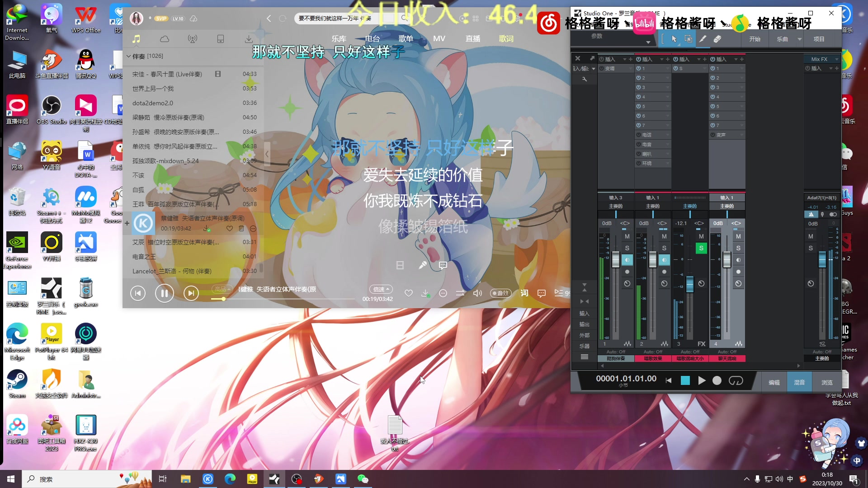868x488 pixels.
Task: Open the radio broadcast icon tab
Action: click(193, 39)
